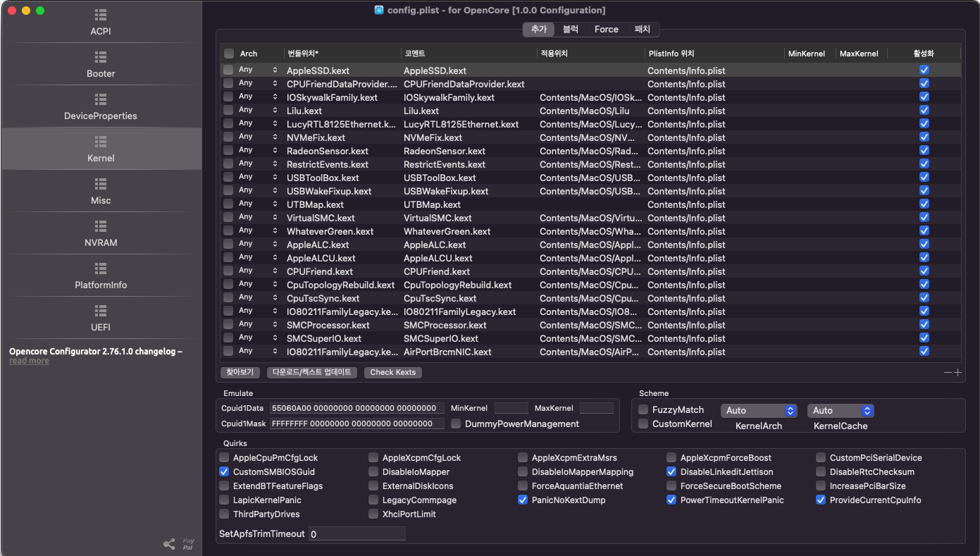Click the minus icon to remove kext

948,372
